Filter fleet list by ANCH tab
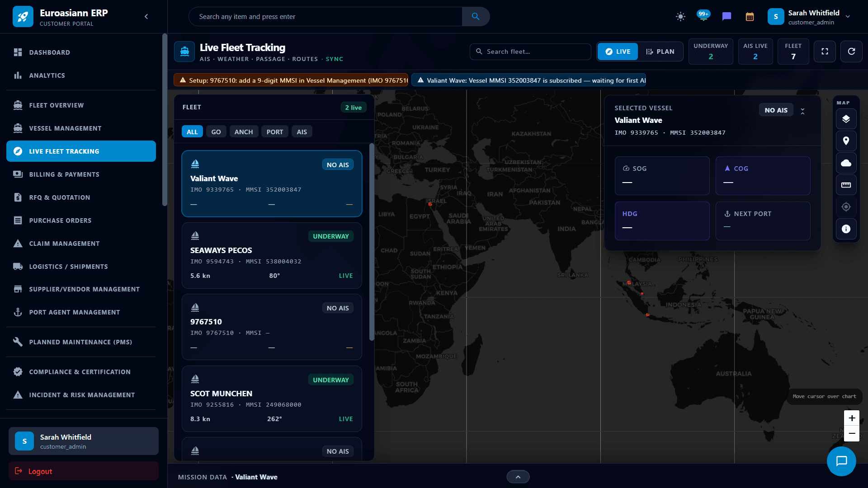Viewport: 868px width, 488px height. pyautogui.click(x=244, y=132)
